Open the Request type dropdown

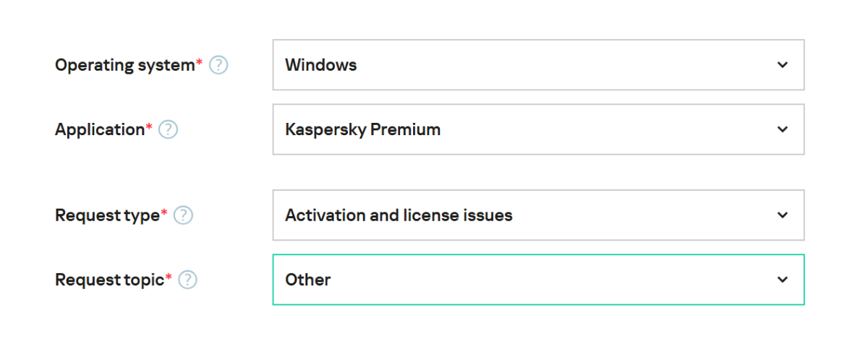coord(537,215)
